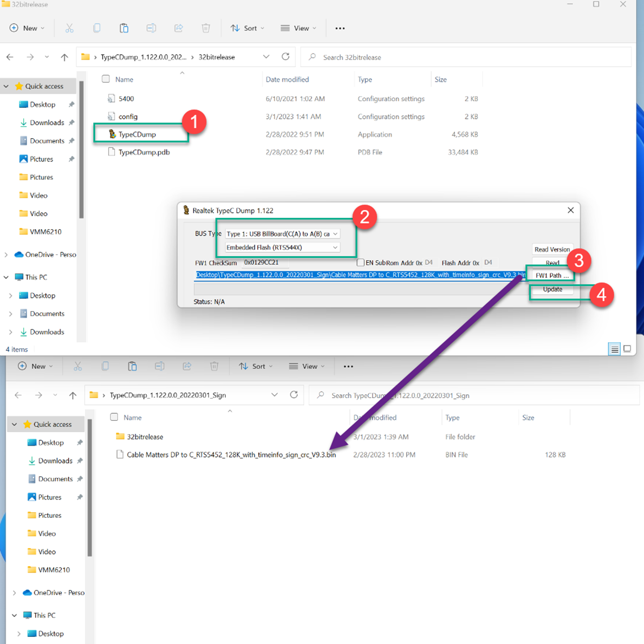Click the FW1 Path button

click(552, 275)
